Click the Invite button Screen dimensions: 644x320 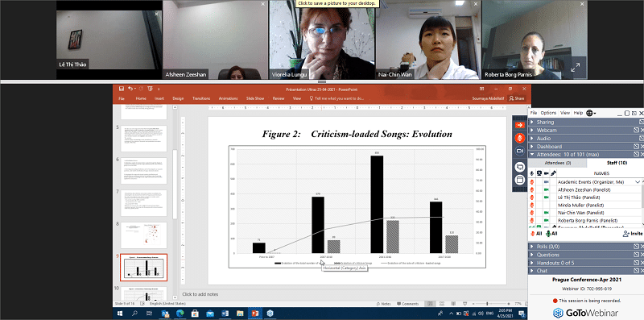tap(633, 234)
